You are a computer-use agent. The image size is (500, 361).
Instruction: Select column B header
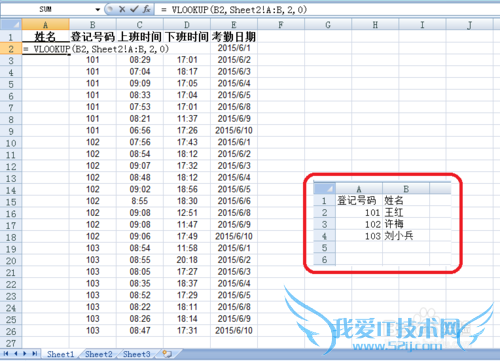[x=93, y=25]
